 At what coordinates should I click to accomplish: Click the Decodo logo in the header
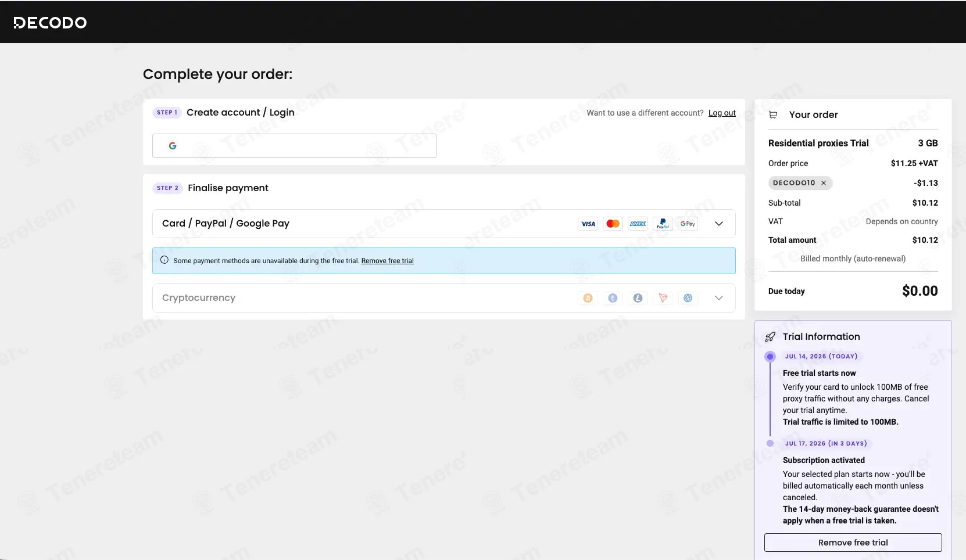[x=50, y=23]
